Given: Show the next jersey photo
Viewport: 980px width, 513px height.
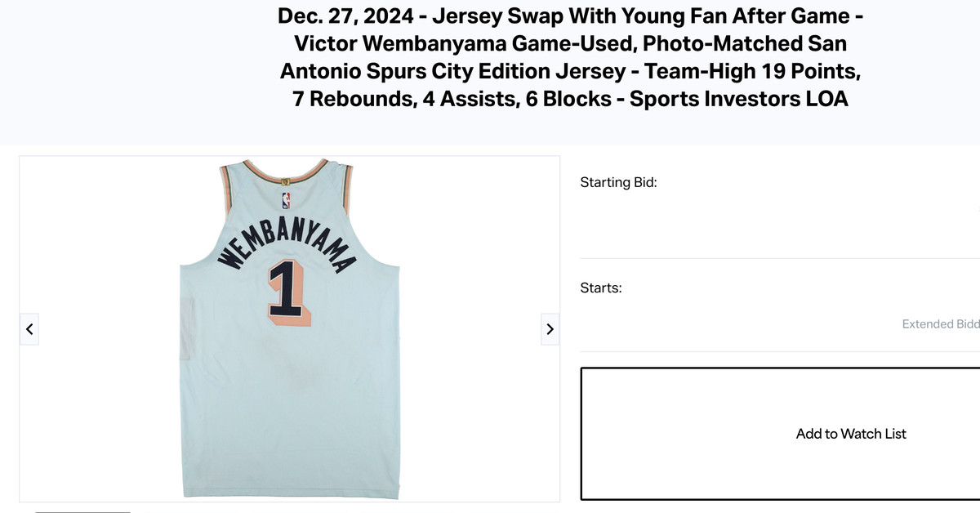Looking at the screenshot, I should (x=550, y=328).
